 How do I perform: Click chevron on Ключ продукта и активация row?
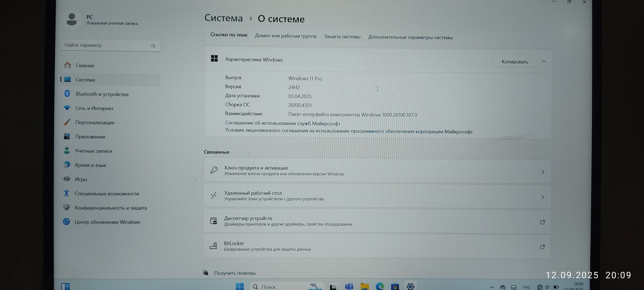(x=543, y=172)
